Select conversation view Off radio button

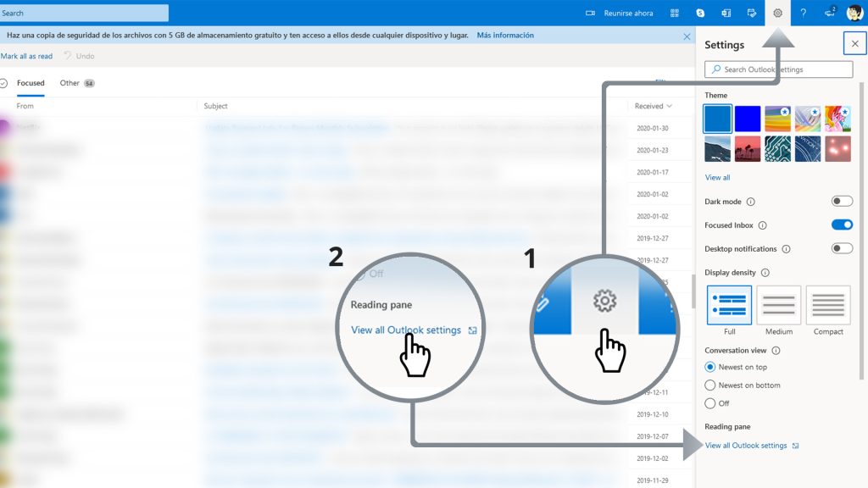pyautogui.click(x=709, y=403)
